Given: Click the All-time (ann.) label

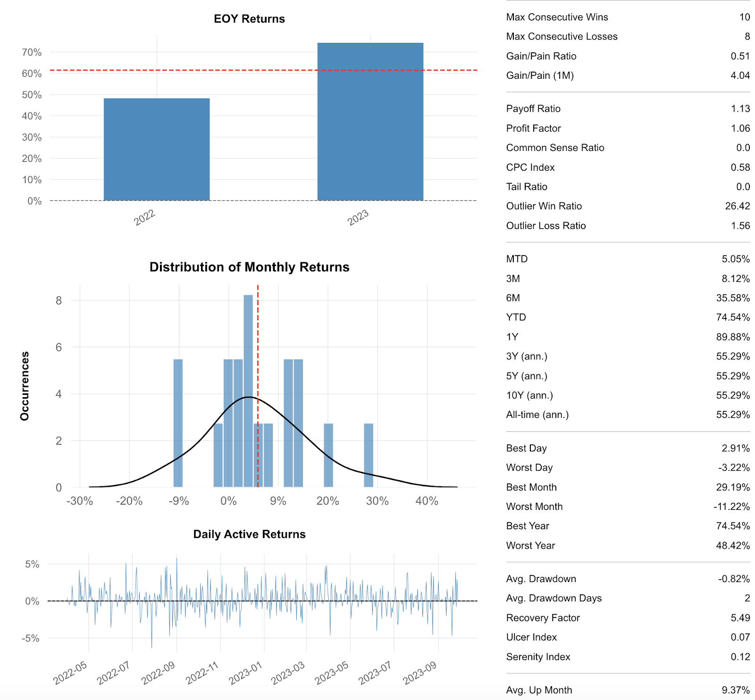Looking at the screenshot, I should (x=537, y=415).
